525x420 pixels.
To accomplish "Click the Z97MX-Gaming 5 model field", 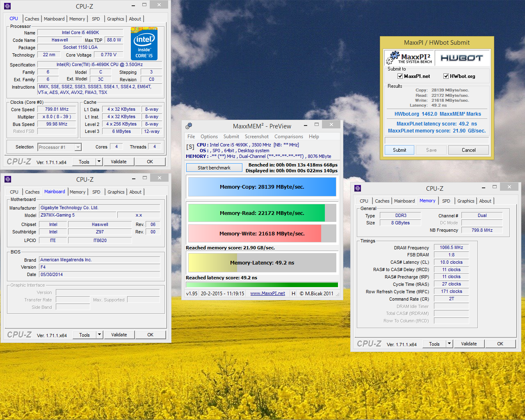I will tap(78, 215).
